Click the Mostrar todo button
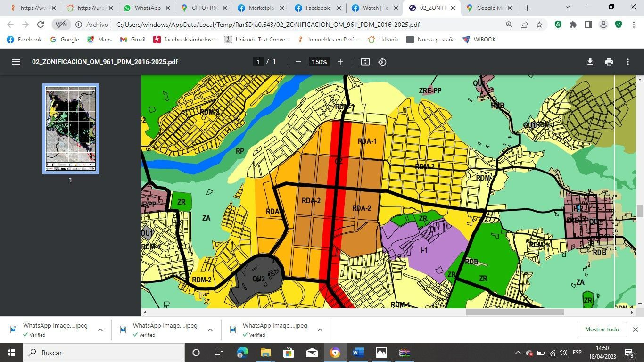The width and height of the screenshot is (644, 362). (602, 329)
